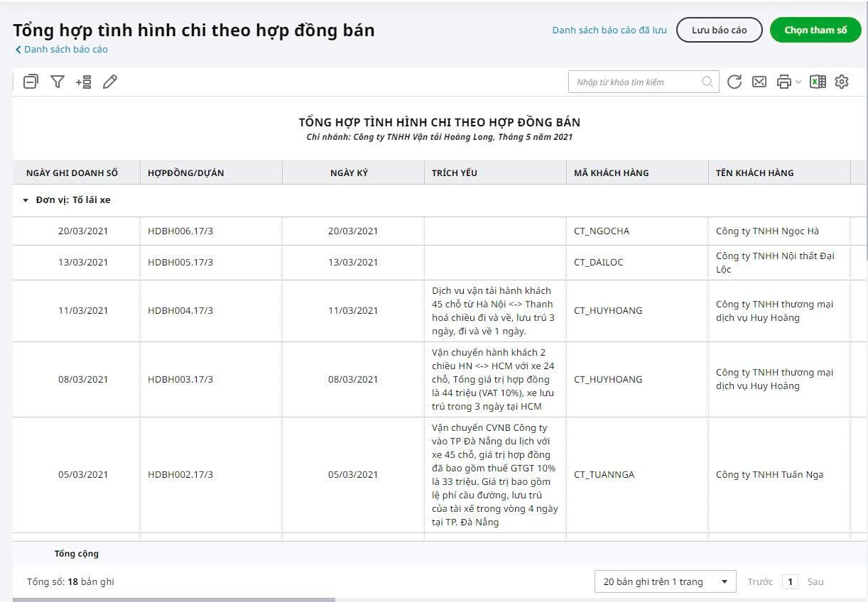Screen dimensions: 868x602
Task: Click the 'NGÀY KÝ' column header
Action: pyautogui.click(x=349, y=173)
